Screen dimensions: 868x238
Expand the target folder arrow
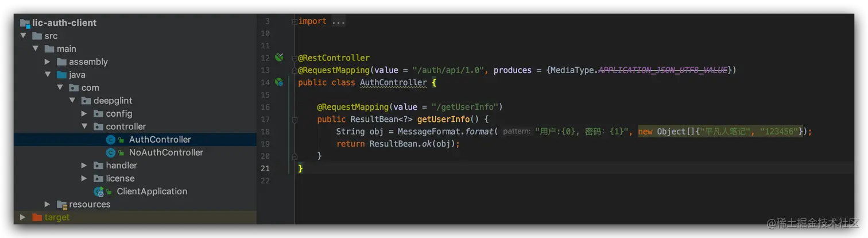tap(23, 217)
